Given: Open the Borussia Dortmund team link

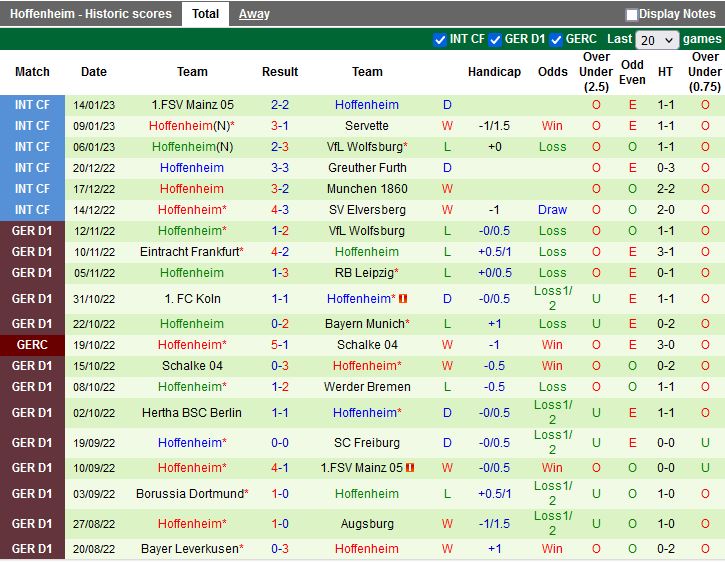Looking at the screenshot, I should pyautogui.click(x=190, y=494).
